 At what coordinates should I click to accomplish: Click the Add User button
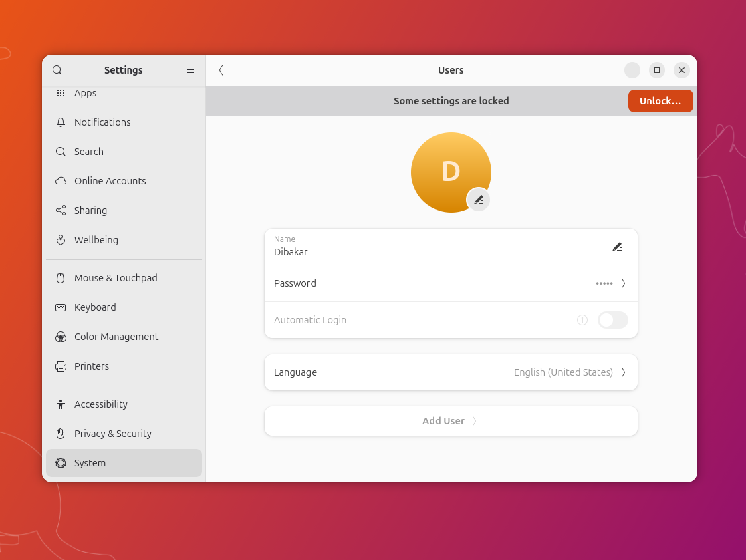point(451,421)
